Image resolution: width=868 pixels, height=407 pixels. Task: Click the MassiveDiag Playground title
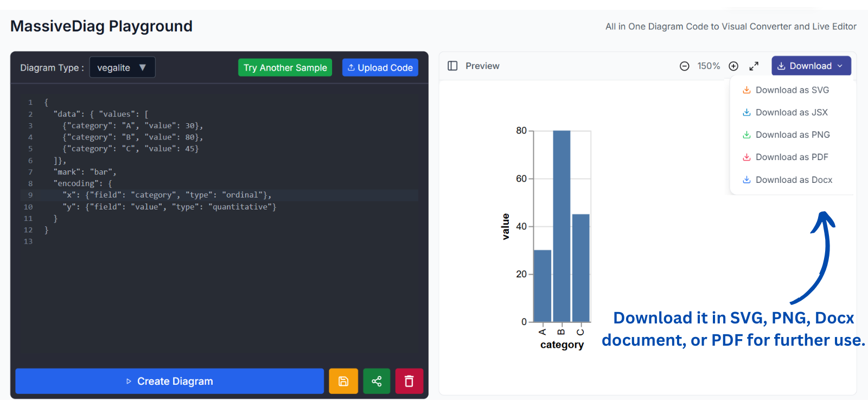click(101, 26)
